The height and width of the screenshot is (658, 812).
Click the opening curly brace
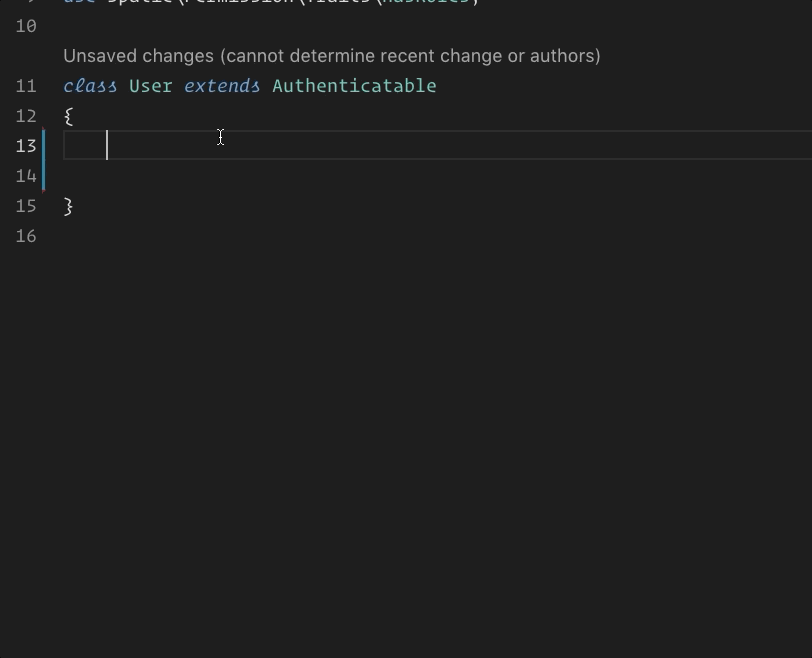pos(68,116)
